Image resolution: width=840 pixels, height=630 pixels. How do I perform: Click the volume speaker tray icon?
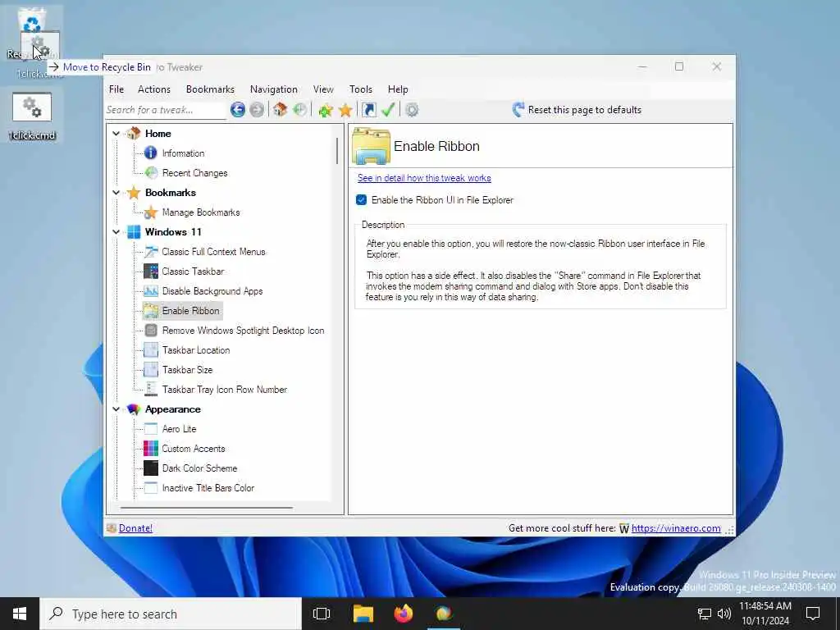[724, 614]
